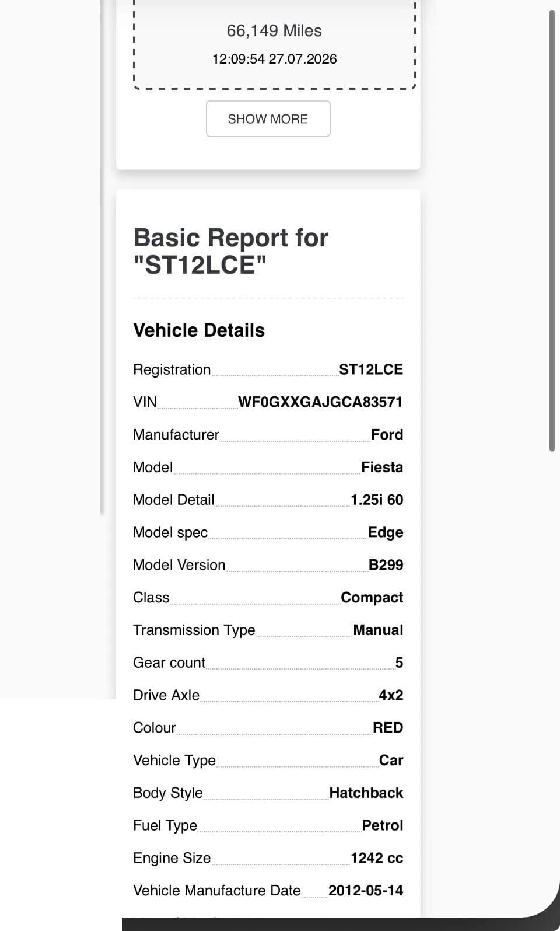Click the 66,149 Miles mileage reading
The width and height of the screenshot is (560, 931).
(274, 31)
